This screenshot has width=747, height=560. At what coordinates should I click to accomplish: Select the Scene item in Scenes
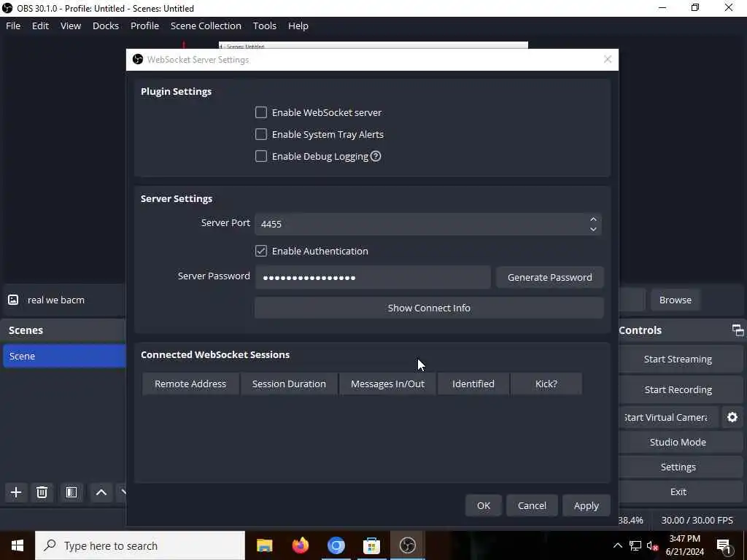[64, 356]
